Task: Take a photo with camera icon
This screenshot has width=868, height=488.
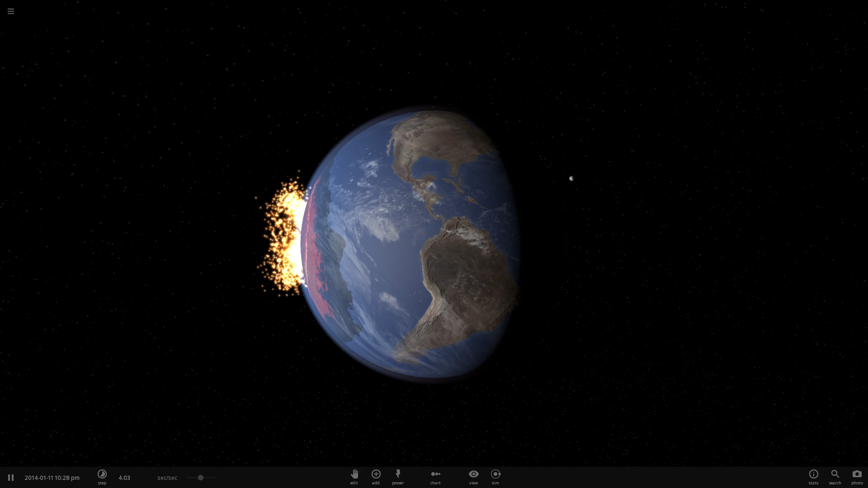Action: [857, 474]
